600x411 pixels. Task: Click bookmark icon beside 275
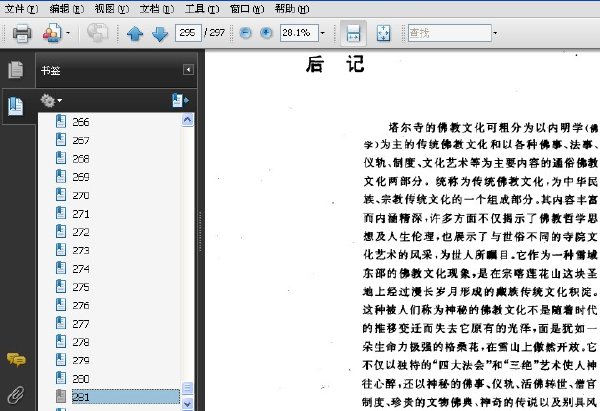pyautogui.click(x=61, y=287)
